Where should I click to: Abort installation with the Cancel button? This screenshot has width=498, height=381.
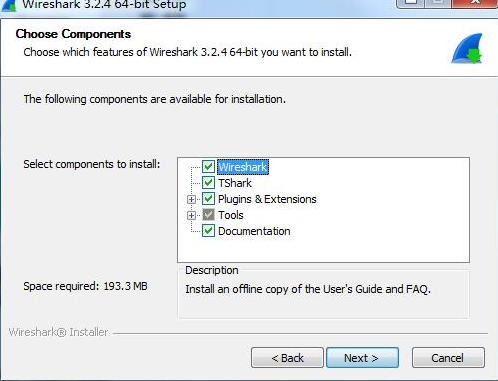coord(448,358)
